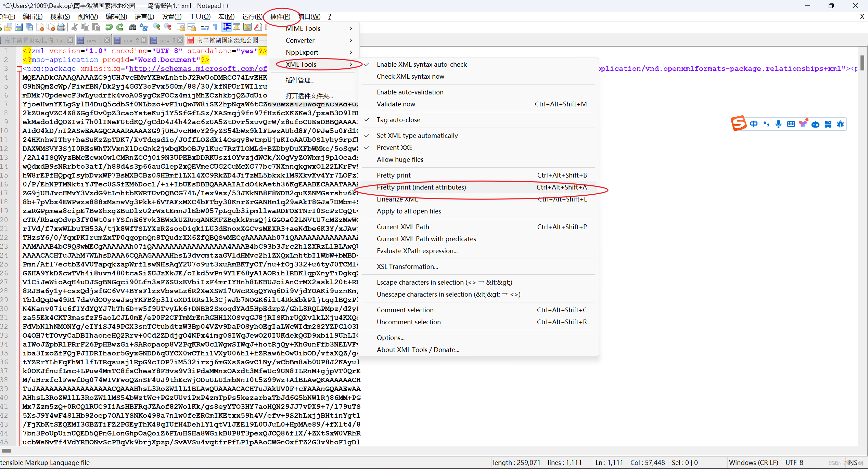Toggle the Word Wrap toolbar icon
This screenshot has height=469, width=868.
[205, 27]
